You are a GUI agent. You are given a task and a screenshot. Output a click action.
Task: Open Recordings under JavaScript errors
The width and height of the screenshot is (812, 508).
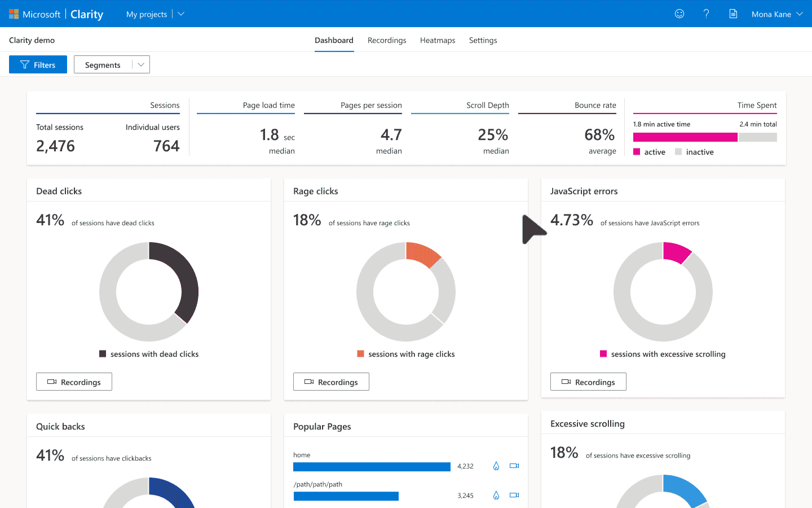pyautogui.click(x=588, y=382)
